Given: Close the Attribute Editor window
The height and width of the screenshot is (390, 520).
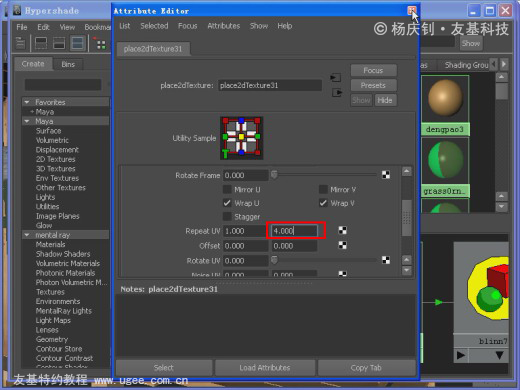Looking at the screenshot, I should [x=412, y=11].
